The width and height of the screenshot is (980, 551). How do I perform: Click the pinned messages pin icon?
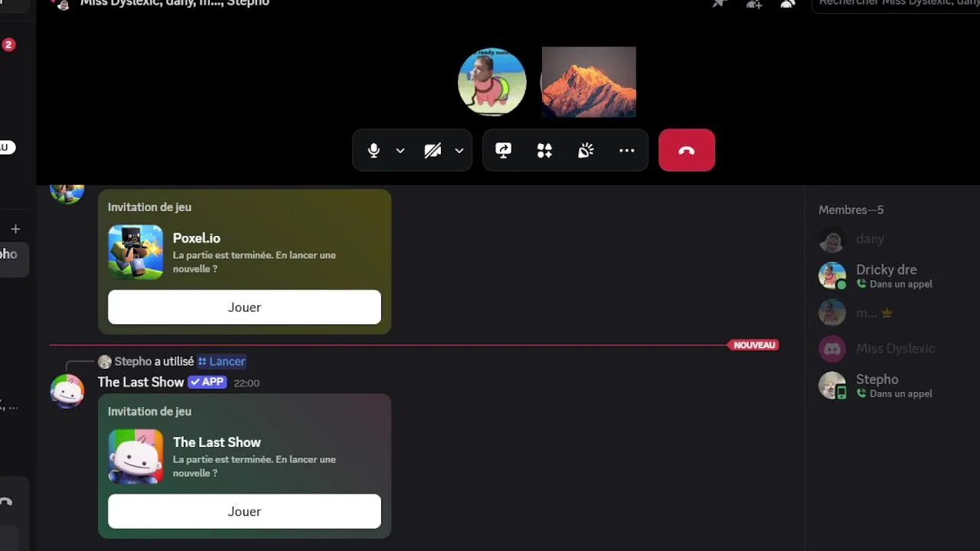pos(718,3)
